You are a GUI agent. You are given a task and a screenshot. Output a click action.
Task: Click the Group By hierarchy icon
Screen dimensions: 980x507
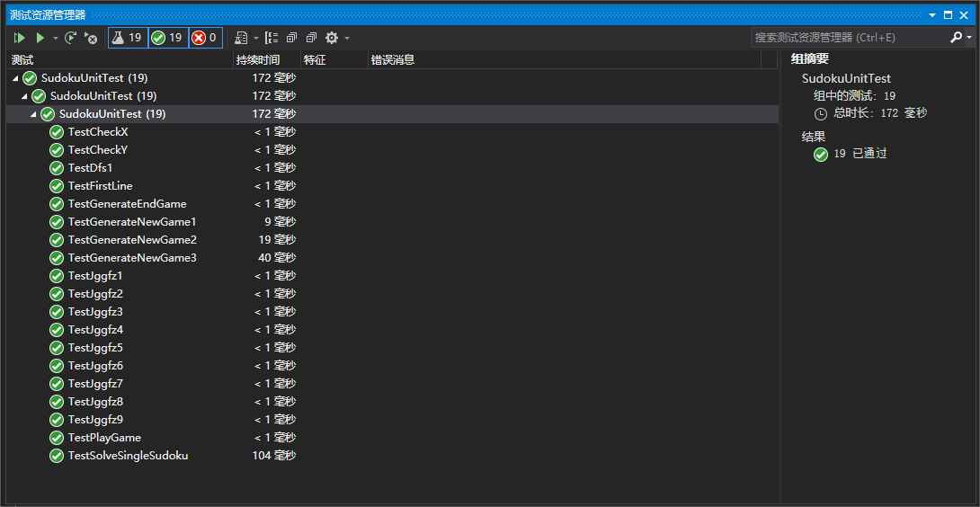point(272,38)
